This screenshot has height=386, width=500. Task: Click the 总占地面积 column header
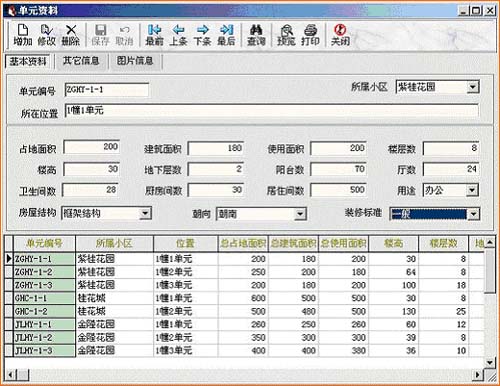pyautogui.click(x=243, y=244)
